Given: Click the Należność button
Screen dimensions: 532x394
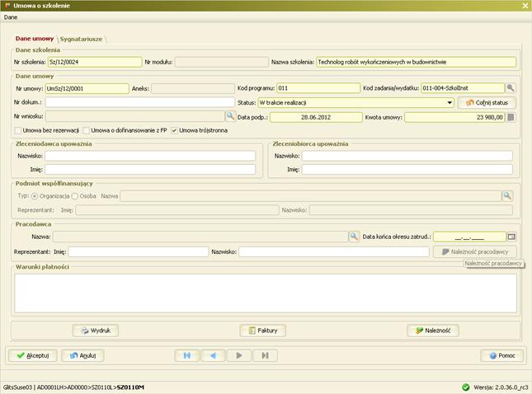Looking at the screenshot, I should coord(433,331).
